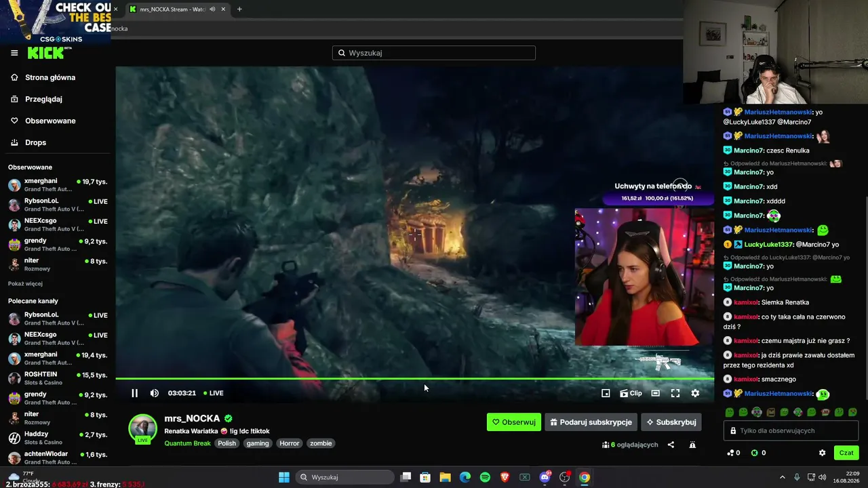Open video player settings gear

coord(695,393)
